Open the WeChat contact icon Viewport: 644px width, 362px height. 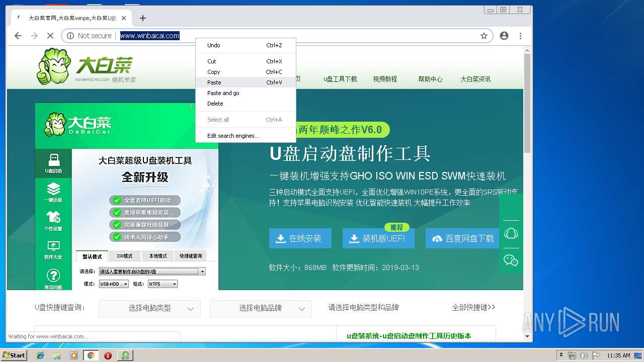click(x=511, y=260)
